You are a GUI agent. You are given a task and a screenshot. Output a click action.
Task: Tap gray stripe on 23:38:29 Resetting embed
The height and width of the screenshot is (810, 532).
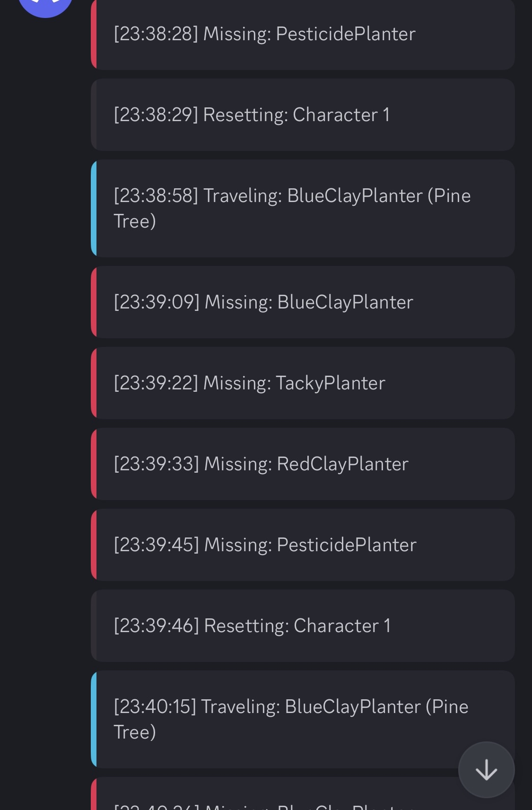pyautogui.click(x=94, y=115)
